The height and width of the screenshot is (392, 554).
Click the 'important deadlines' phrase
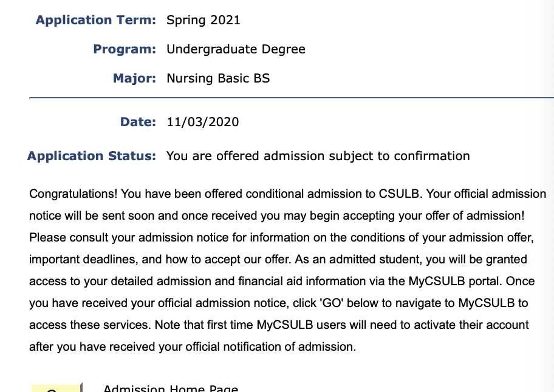[x=83, y=259]
